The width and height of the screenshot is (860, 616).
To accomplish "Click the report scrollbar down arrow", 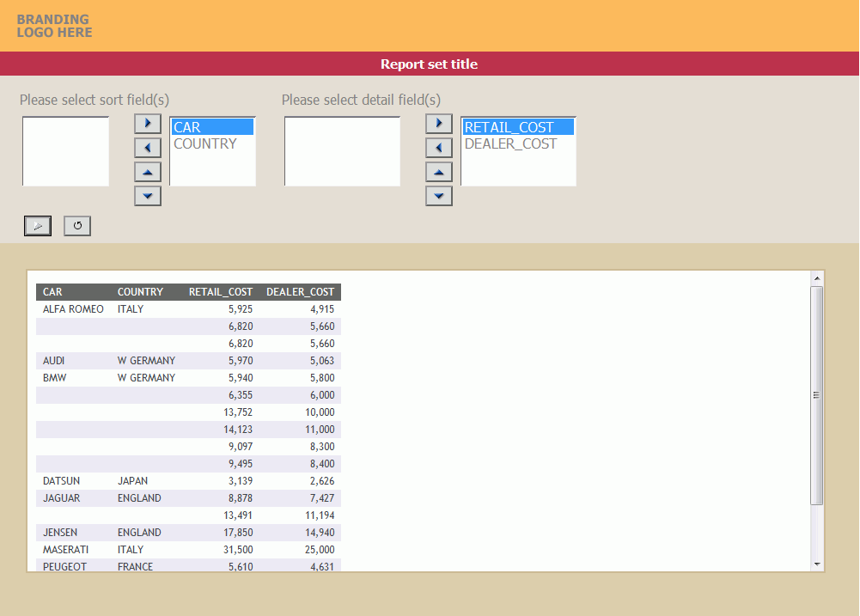I will tap(817, 564).
